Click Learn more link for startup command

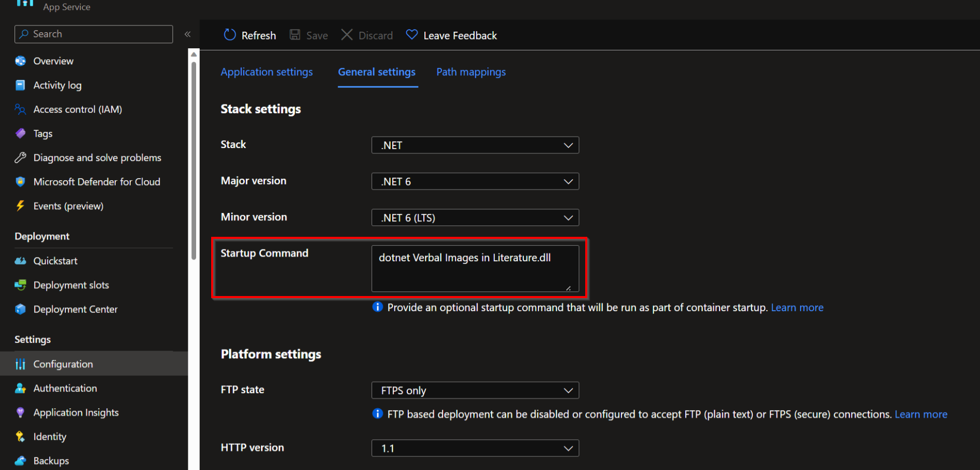click(797, 307)
